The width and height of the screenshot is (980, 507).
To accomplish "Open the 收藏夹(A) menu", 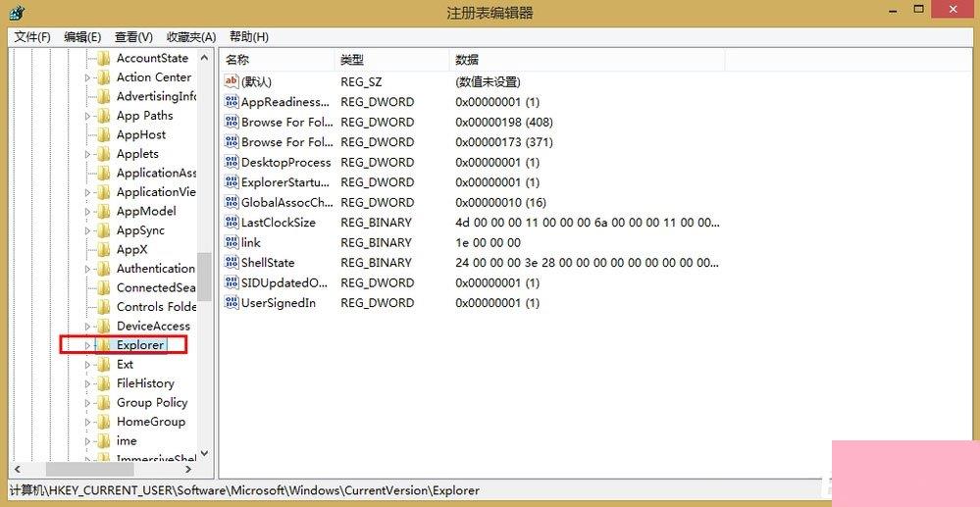I will point(191,37).
